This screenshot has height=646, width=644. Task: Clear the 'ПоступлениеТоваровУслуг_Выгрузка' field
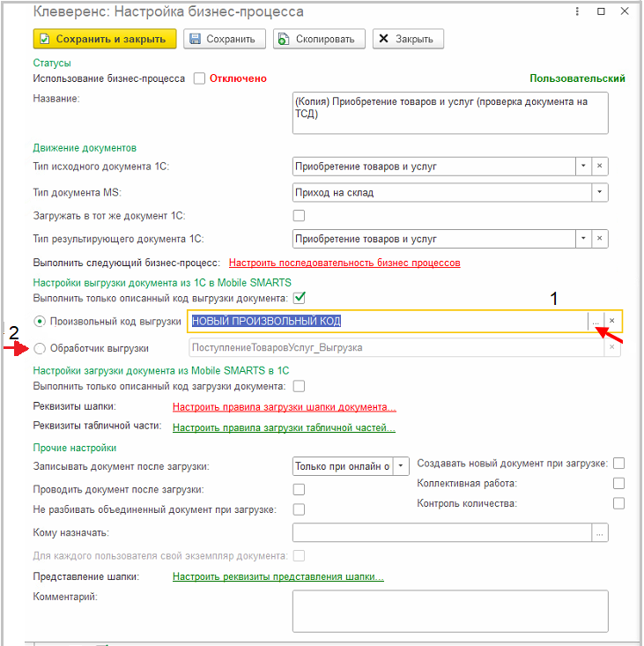pos(612,348)
